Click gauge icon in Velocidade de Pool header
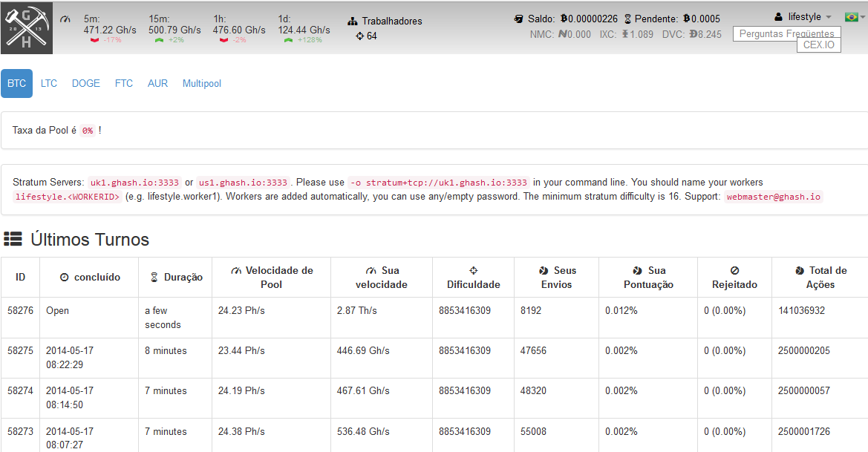This screenshot has width=868, height=452. (x=236, y=271)
